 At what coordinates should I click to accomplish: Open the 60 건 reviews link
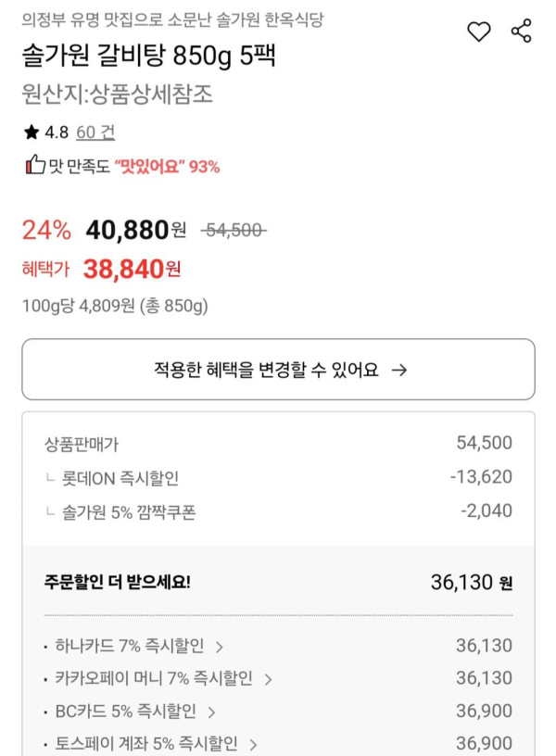pyautogui.click(x=95, y=132)
